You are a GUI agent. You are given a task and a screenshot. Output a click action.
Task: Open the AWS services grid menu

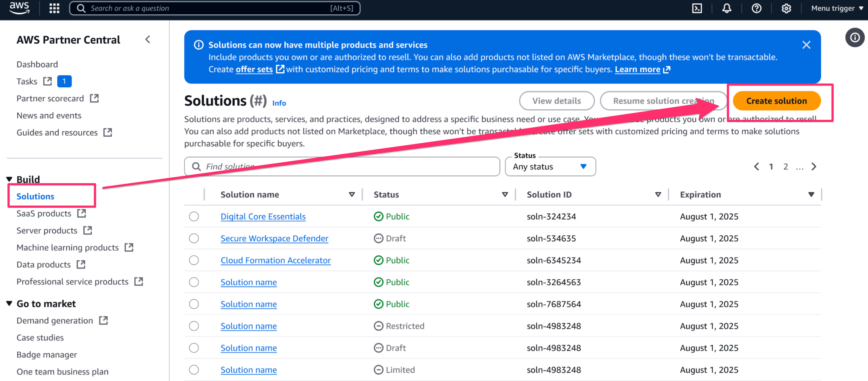[55, 8]
